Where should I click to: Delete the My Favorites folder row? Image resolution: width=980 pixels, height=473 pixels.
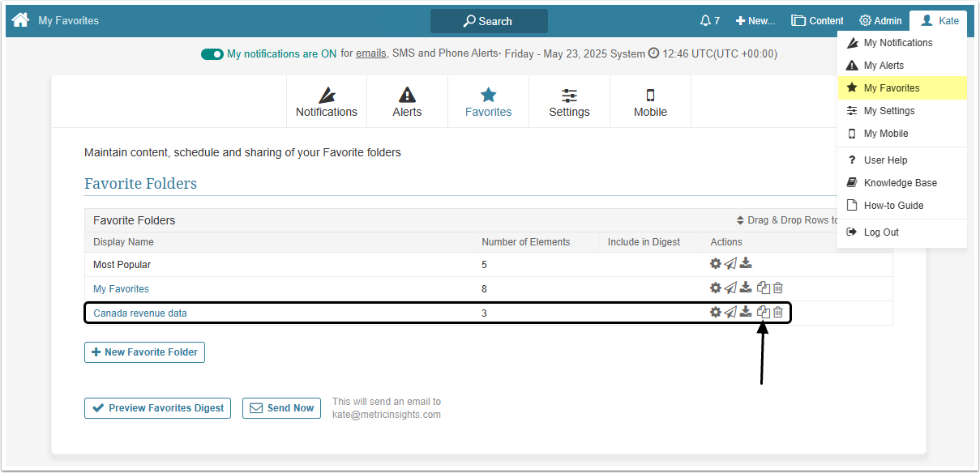pos(778,288)
